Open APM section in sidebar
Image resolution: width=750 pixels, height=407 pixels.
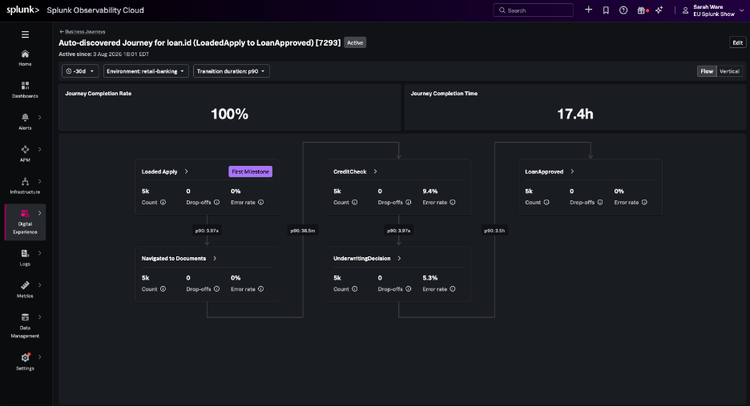point(25,154)
